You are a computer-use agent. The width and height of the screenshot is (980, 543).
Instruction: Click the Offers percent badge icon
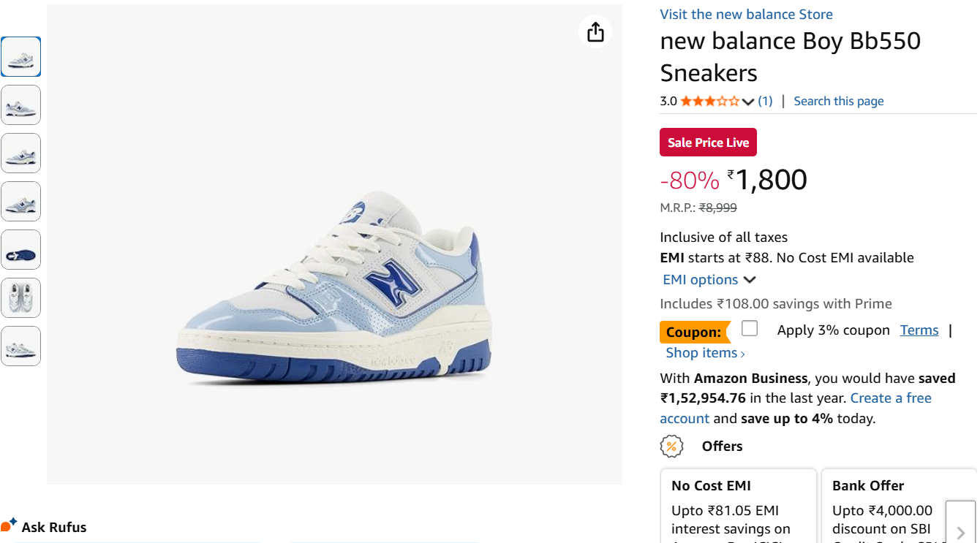point(671,446)
